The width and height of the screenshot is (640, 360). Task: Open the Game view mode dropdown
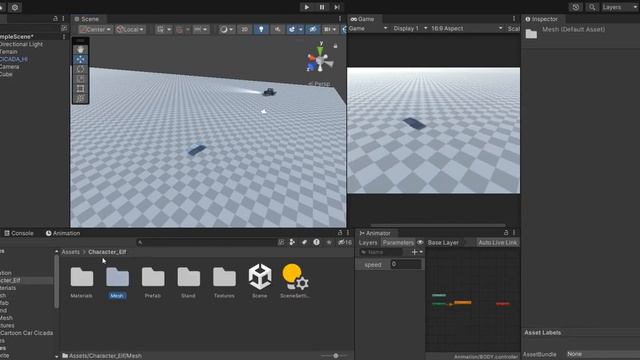coord(368,29)
